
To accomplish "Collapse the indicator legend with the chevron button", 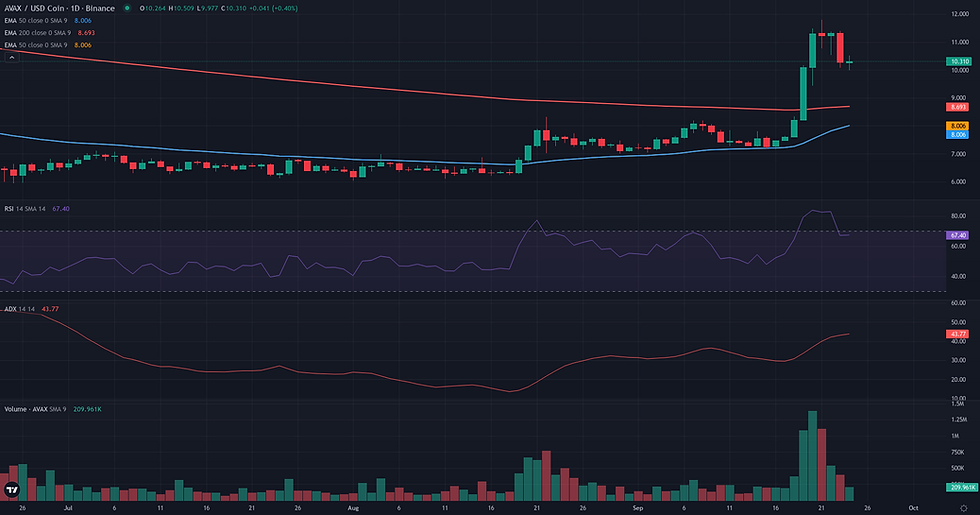I will tap(11, 58).
